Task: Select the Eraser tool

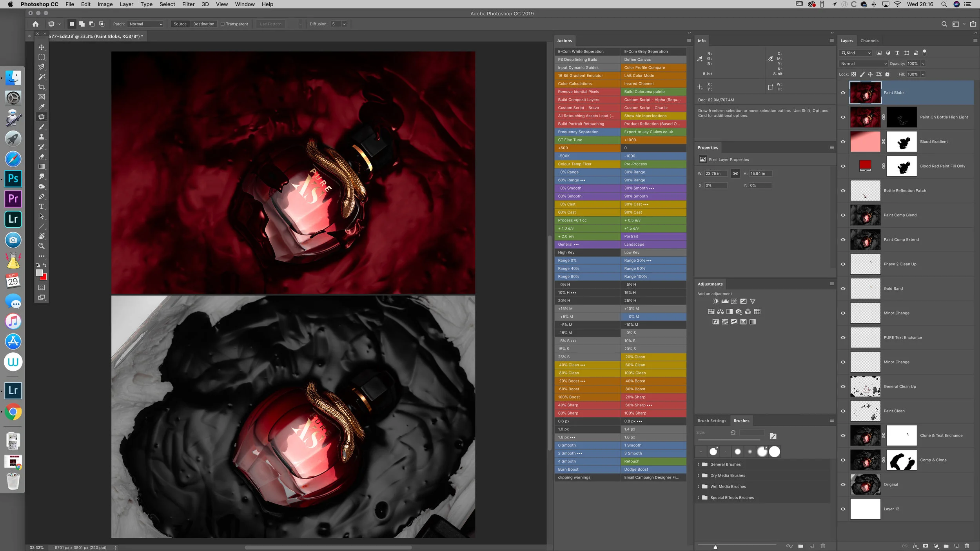Action: [x=42, y=157]
